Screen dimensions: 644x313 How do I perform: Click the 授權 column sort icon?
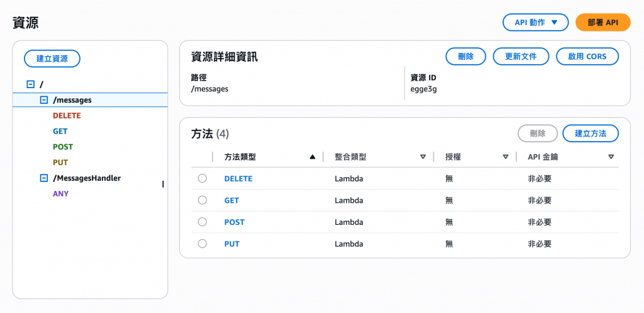506,157
